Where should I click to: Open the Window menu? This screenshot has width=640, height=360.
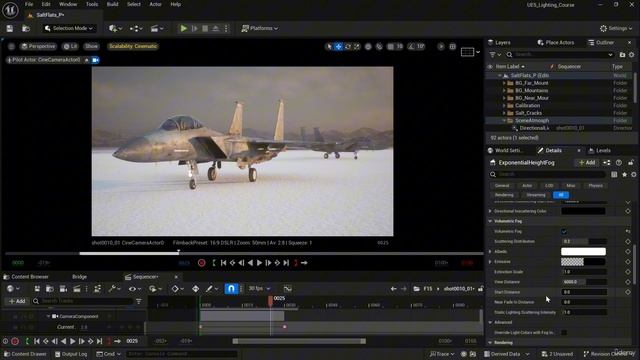(68, 4)
